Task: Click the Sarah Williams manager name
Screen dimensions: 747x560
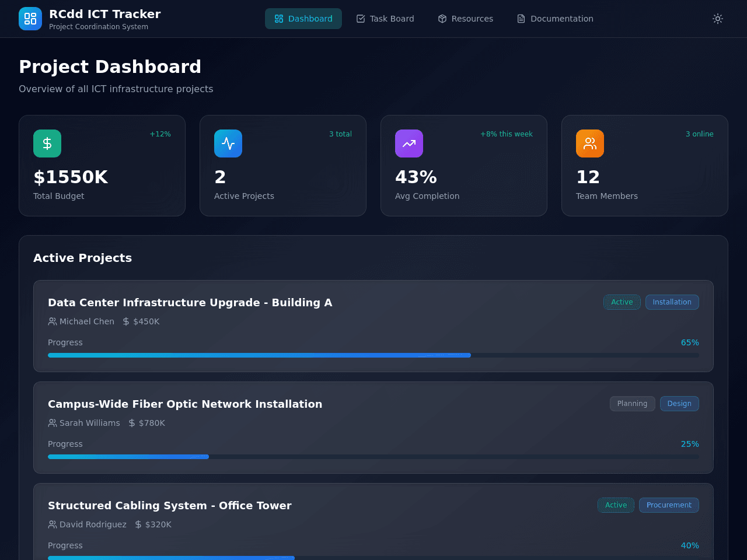Action: click(90, 423)
